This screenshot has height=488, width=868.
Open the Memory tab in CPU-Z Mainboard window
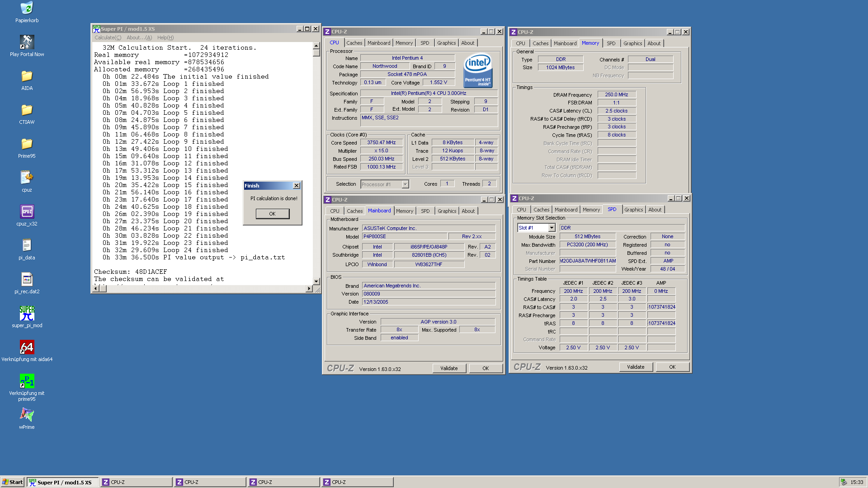pyautogui.click(x=405, y=211)
